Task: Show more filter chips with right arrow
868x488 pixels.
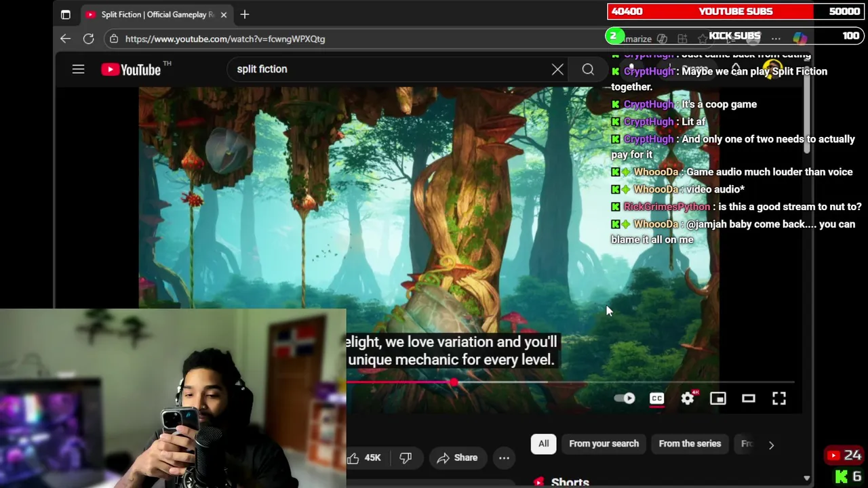Action: click(771, 445)
